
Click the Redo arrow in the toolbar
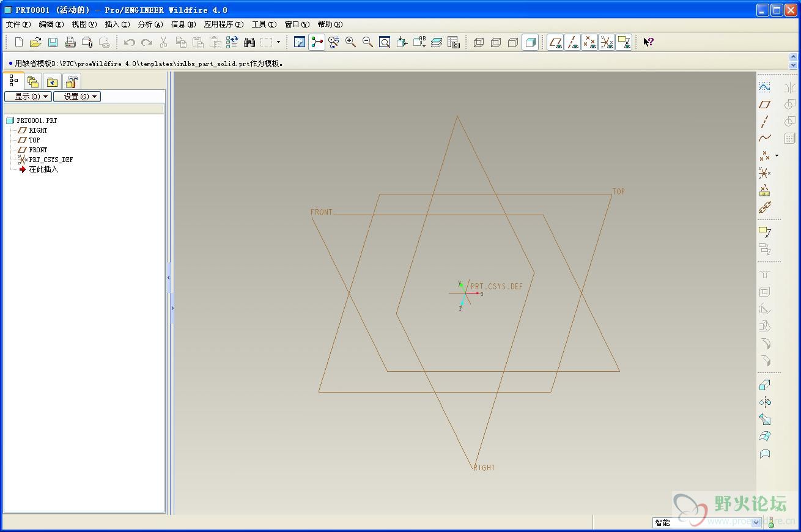pyautogui.click(x=147, y=42)
